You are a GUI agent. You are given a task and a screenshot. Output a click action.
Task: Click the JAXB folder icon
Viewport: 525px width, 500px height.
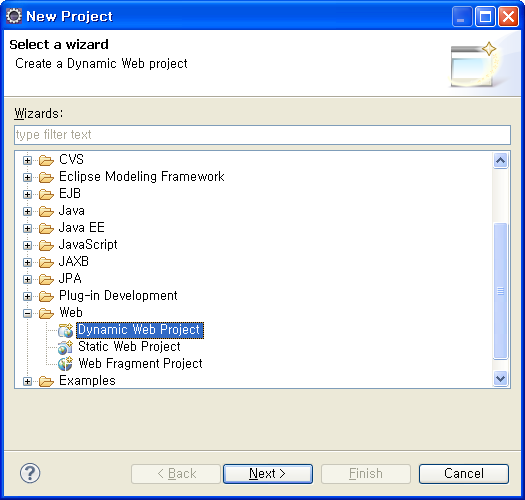coord(46,262)
